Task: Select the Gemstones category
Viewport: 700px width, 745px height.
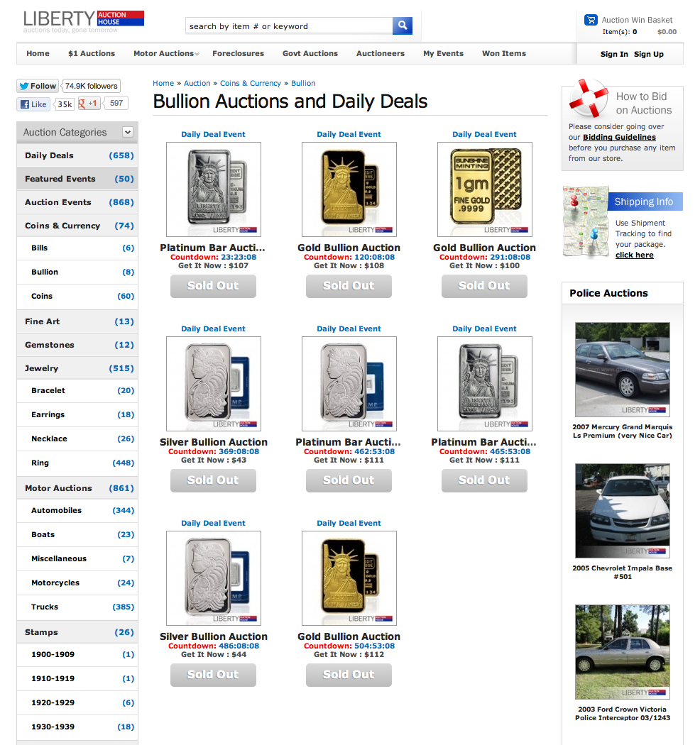Action: 77,344
